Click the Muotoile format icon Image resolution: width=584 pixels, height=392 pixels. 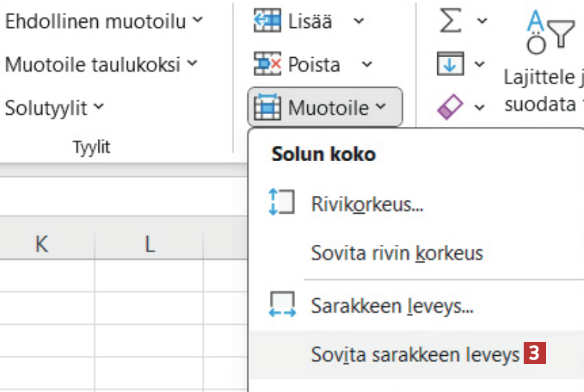coord(267,108)
